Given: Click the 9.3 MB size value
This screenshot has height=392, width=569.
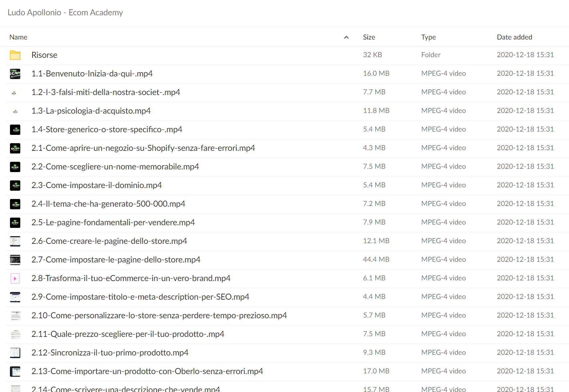Looking at the screenshot, I should click(374, 352).
